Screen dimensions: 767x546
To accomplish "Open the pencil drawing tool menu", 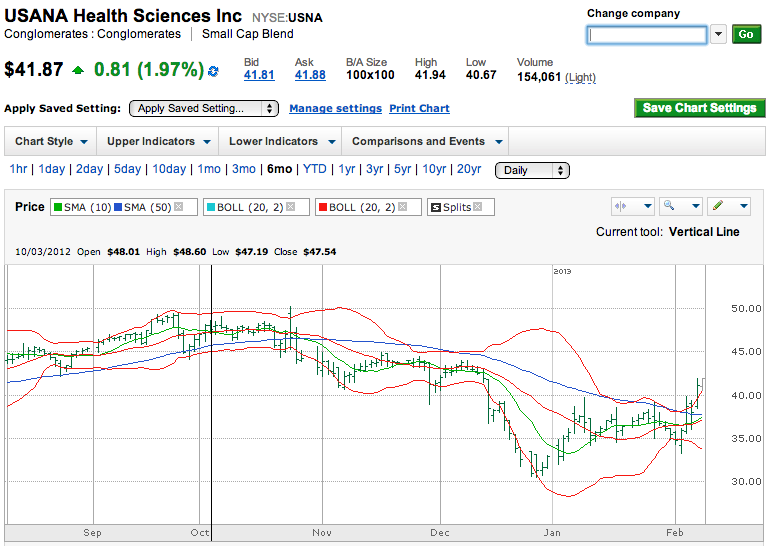I will click(x=729, y=206).
